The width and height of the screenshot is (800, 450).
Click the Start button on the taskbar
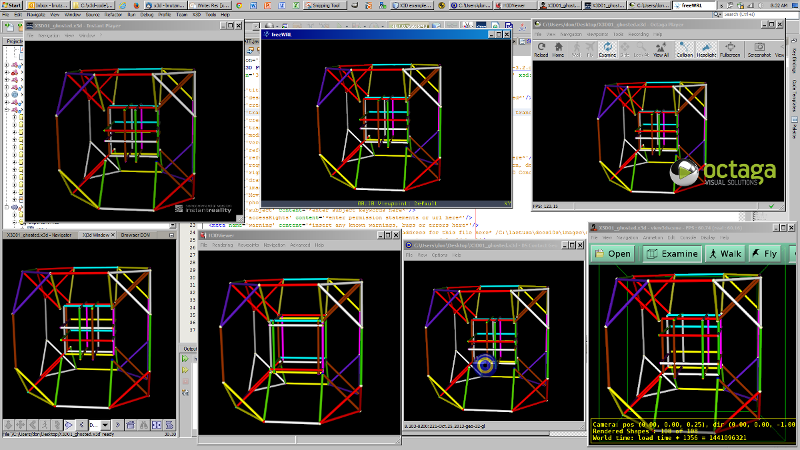point(10,5)
